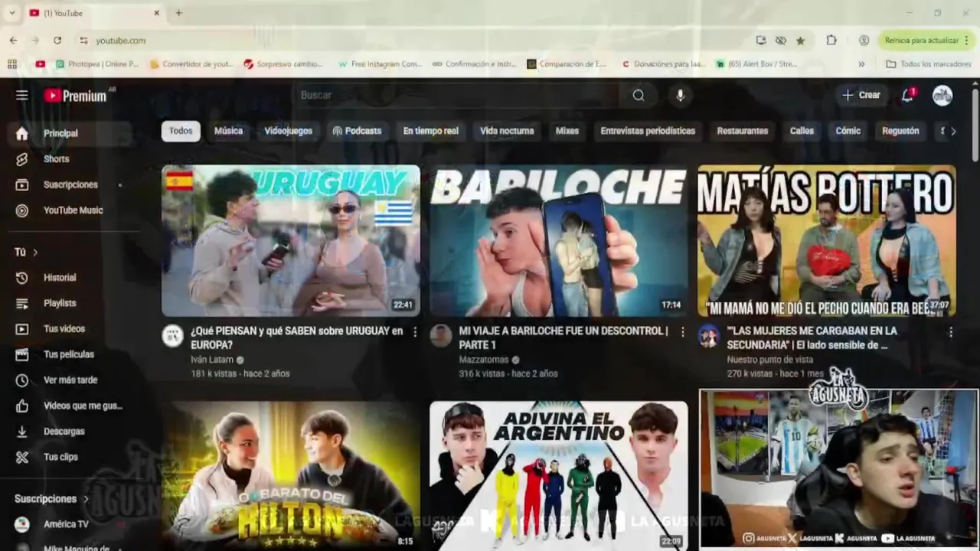980x551 pixels.
Task: Open Suscripciones in the sidebar
Action: pos(70,184)
